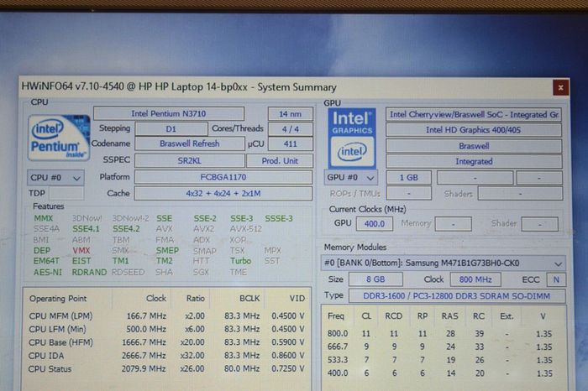Select the CPU Base (HFM) row

click(167, 342)
